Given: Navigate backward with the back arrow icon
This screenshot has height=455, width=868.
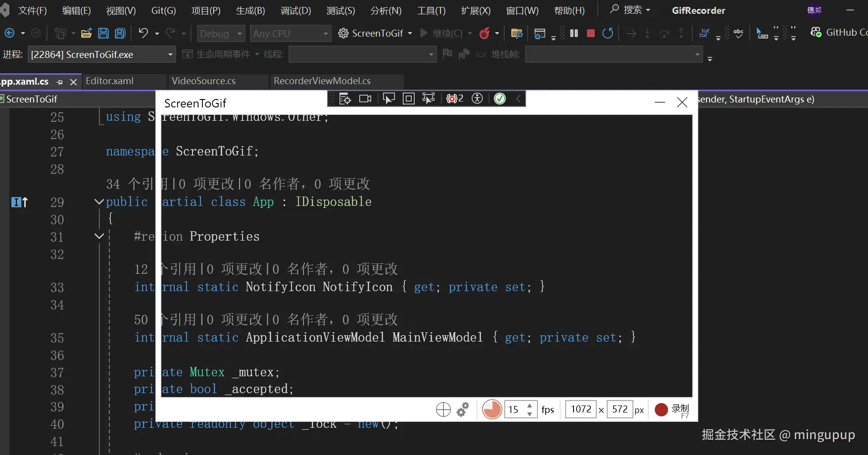Looking at the screenshot, I should coord(9,33).
